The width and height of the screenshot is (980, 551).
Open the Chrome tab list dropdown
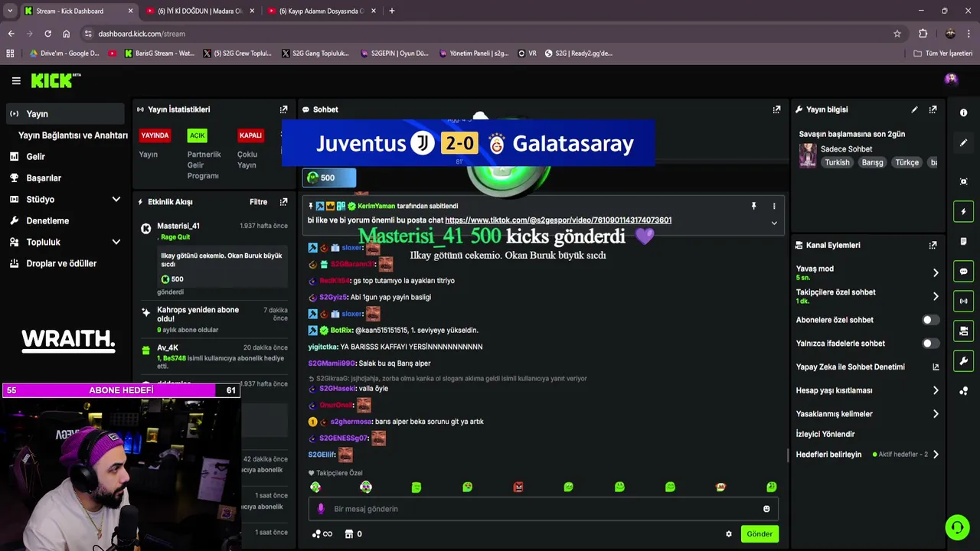[x=10, y=11]
